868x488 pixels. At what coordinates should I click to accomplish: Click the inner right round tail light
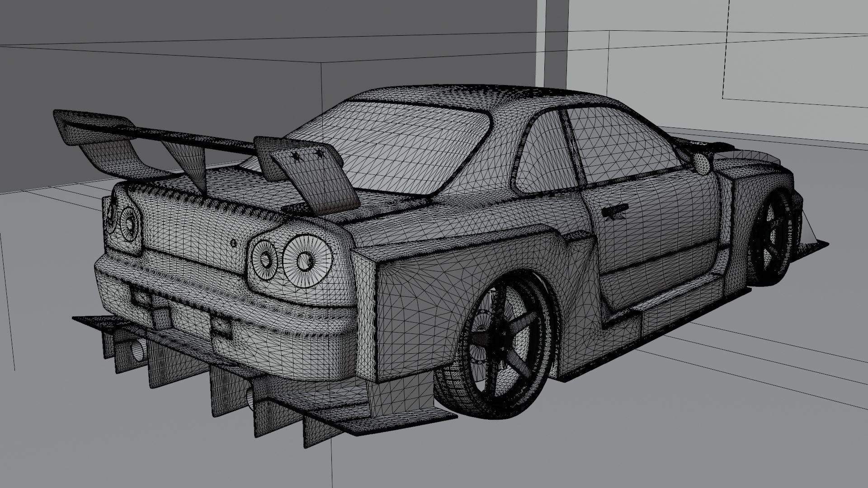point(264,259)
